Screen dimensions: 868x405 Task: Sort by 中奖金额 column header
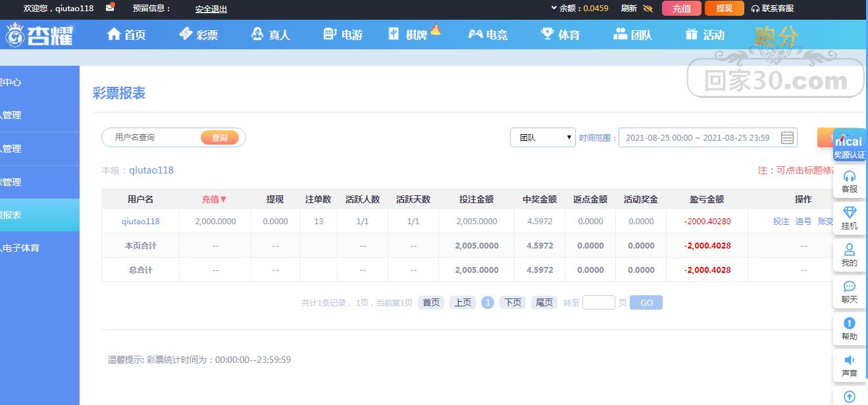pyautogui.click(x=540, y=199)
